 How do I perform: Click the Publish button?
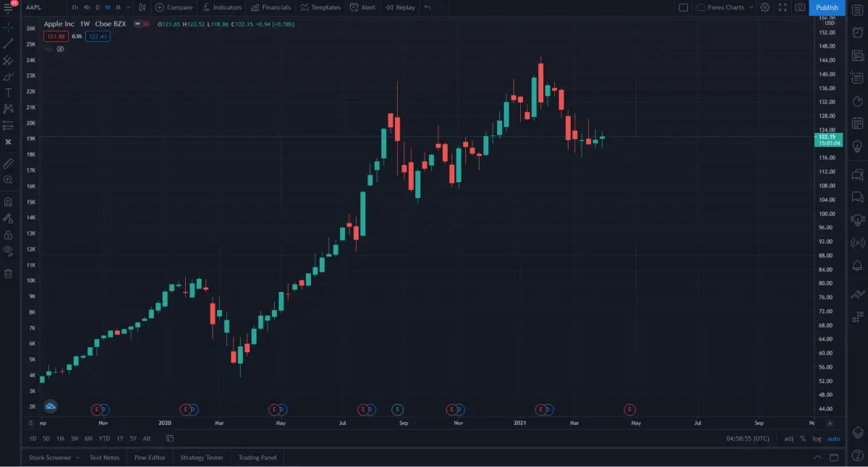[x=827, y=7]
